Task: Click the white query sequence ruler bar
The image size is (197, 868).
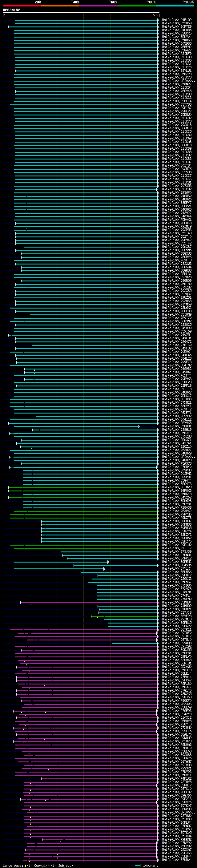Action: [x=81, y=12]
